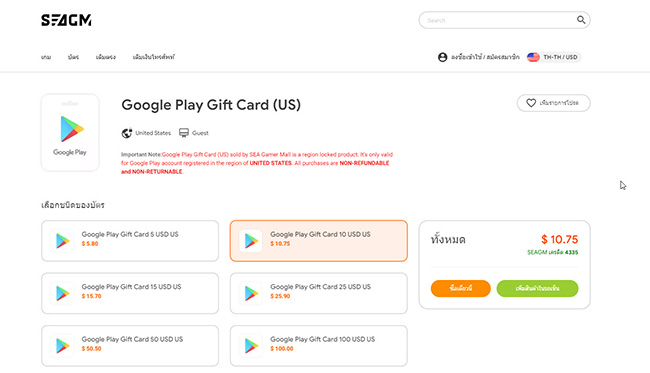Click the green add to cart button
Viewport: 650px width, 373px height.
click(537, 288)
